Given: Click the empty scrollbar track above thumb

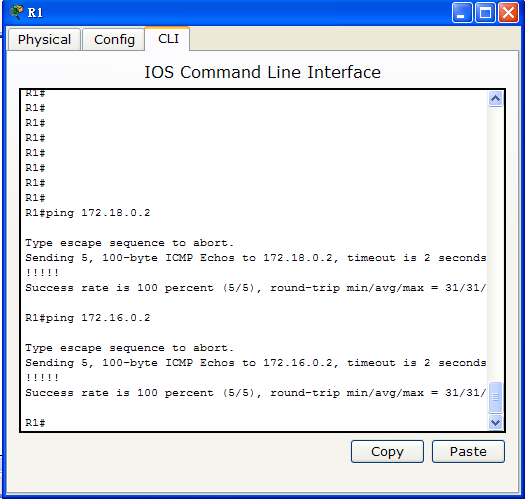Looking at the screenshot, I should [x=495, y=244].
